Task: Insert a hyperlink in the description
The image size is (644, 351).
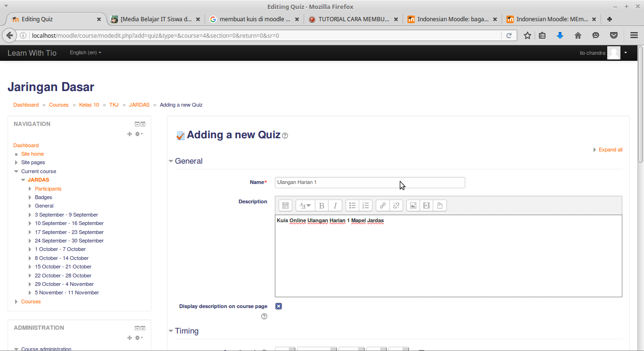Action: (x=382, y=205)
